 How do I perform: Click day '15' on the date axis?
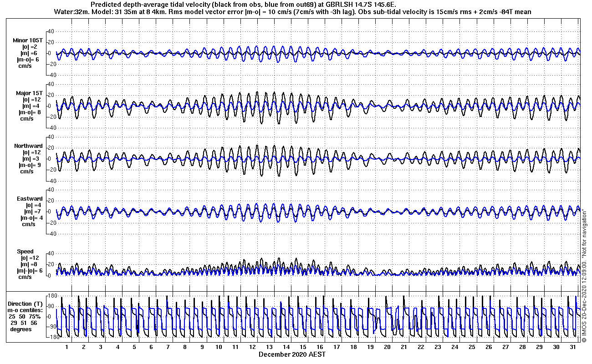303,347
